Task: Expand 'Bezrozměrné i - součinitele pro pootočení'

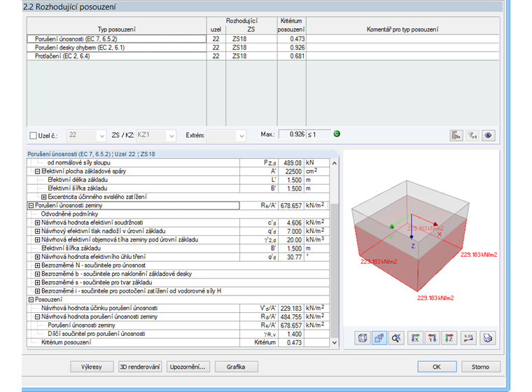Action: point(37,291)
